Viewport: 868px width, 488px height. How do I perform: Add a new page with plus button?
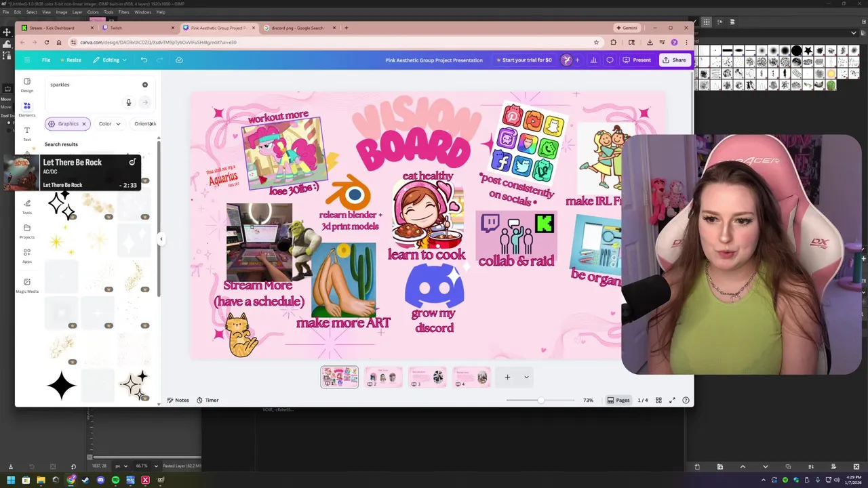tap(507, 378)
